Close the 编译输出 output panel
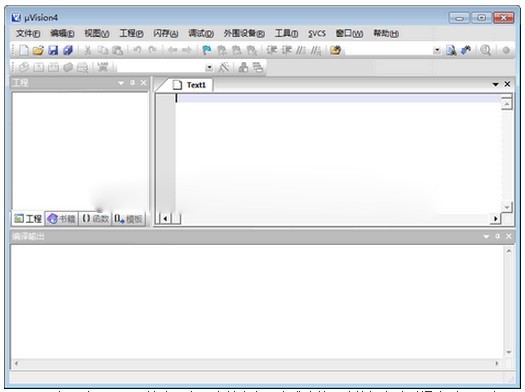This screenshot has width=525, height=392. (x=509, y=236)
